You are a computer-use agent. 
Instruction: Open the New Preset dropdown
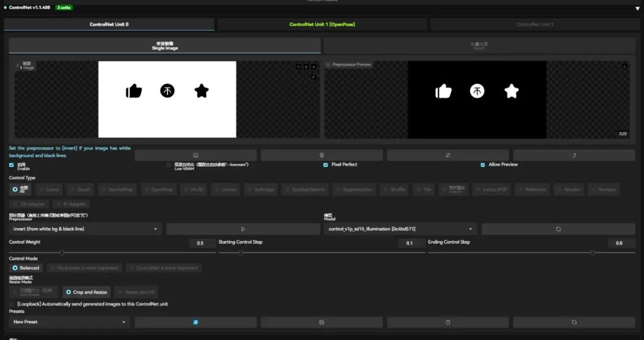point(69,322)
